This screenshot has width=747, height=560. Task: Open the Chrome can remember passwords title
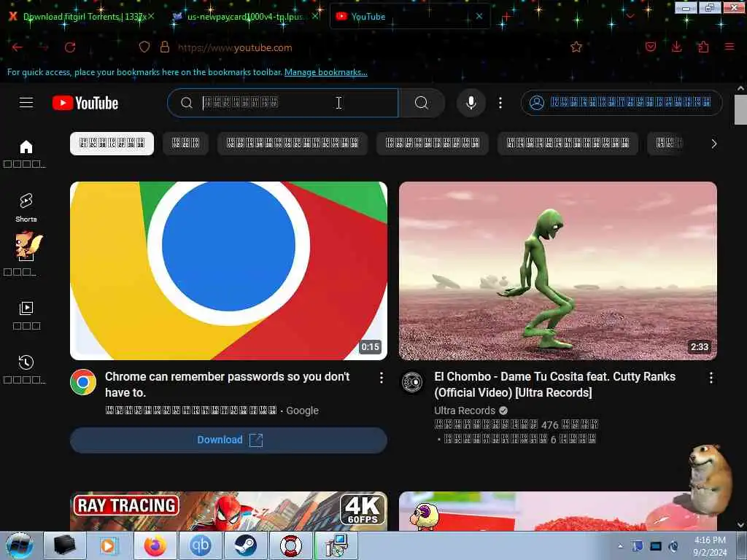click(x=228, y=384)
